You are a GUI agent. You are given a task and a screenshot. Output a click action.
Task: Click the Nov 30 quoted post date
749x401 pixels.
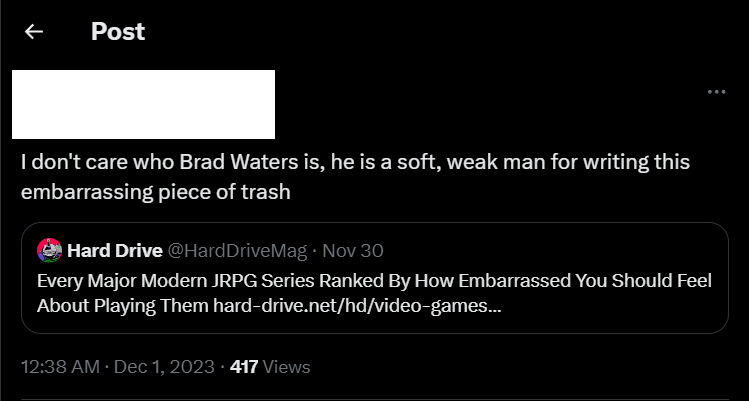(x=356, y=249)
